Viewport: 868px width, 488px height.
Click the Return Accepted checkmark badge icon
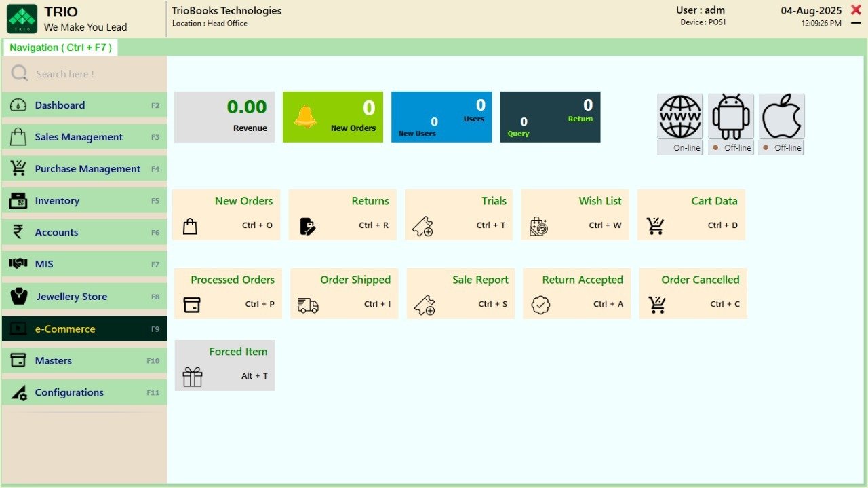tap(540, 305)
